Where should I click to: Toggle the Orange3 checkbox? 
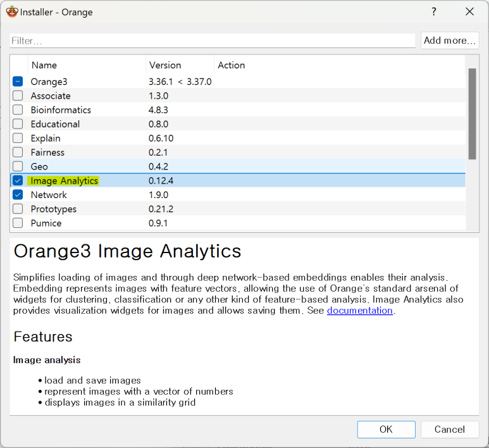point(18,82)
